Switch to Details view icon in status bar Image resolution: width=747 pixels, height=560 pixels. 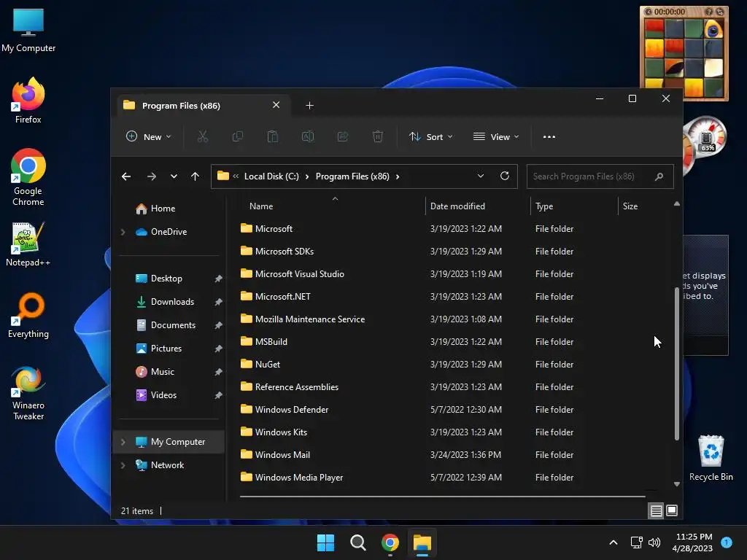click(656, 510)
